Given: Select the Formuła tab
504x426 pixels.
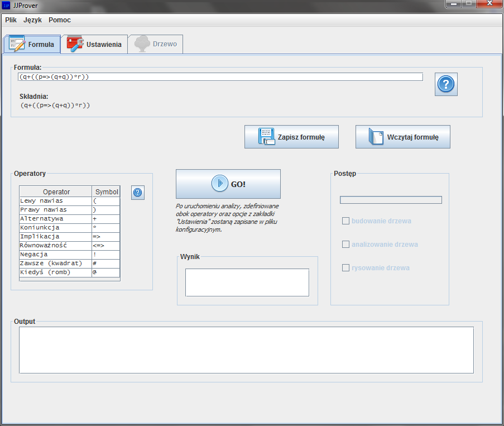Looking at the screenshot, I should [x=32, y=44].
